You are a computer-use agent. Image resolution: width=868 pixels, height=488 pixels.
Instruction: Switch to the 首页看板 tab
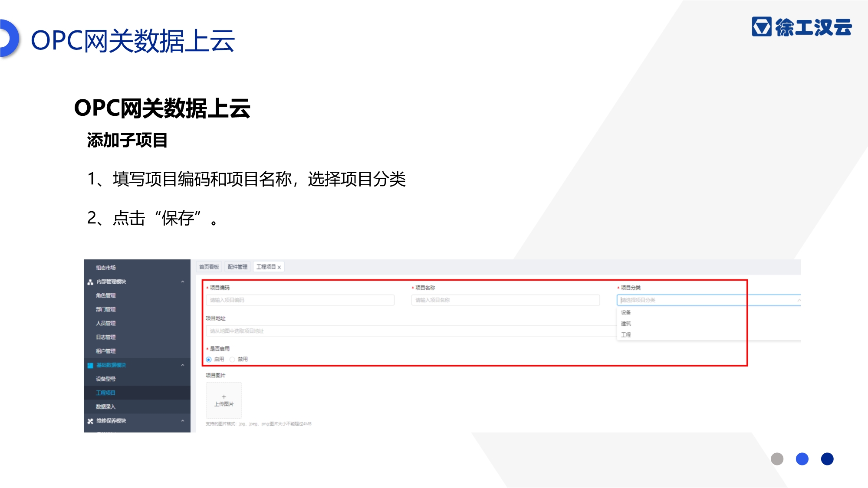coord(209,267)
